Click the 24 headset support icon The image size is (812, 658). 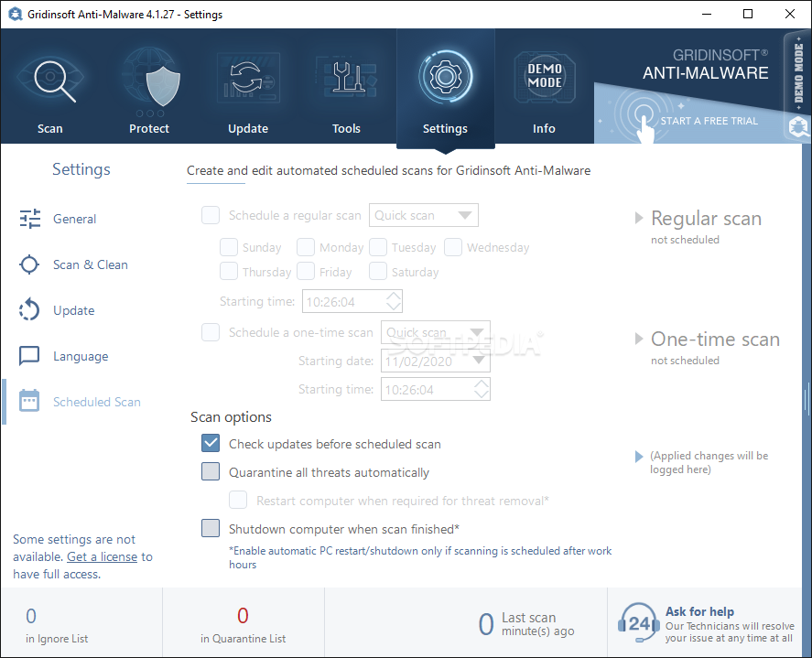click(638, 623)
